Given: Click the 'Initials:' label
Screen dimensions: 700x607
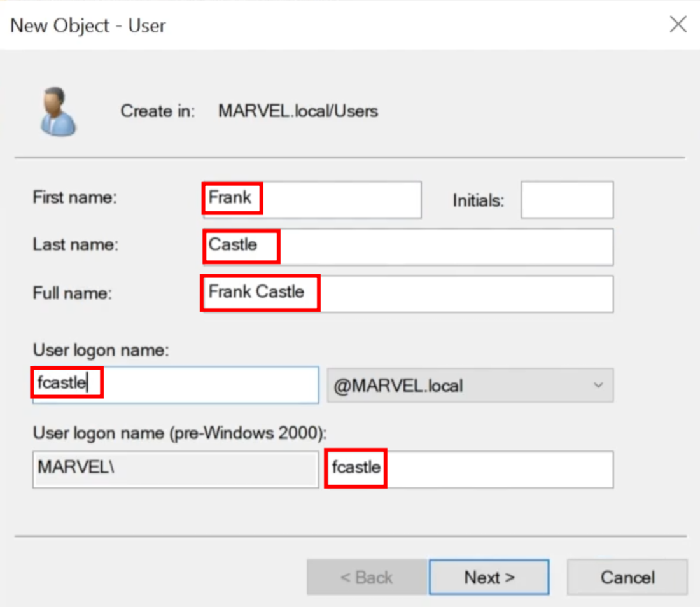Looking at the screenshot, I should coord(478,201).
